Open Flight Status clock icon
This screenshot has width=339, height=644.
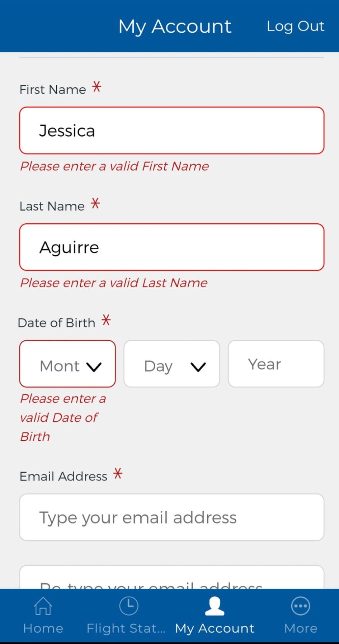[x=128, y=606]
